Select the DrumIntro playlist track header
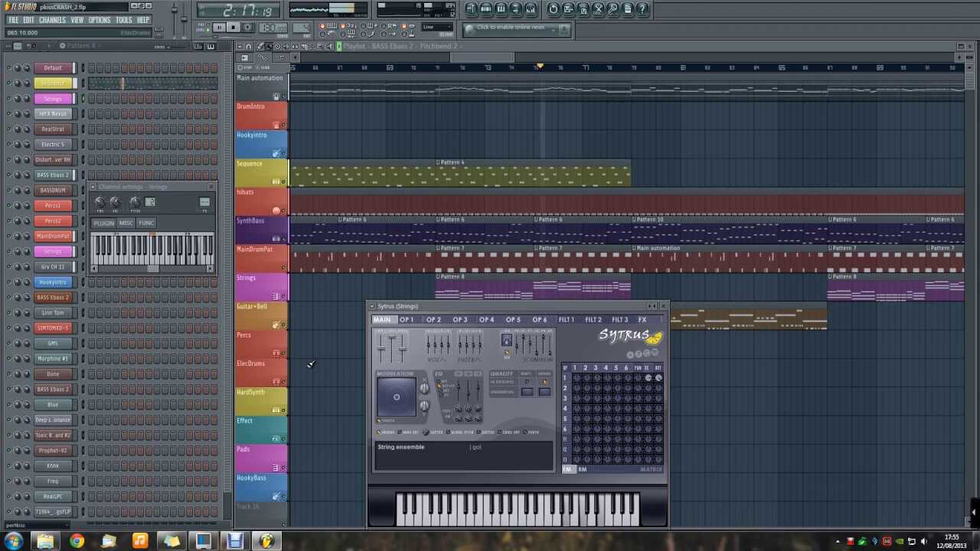 coord(262,115)
